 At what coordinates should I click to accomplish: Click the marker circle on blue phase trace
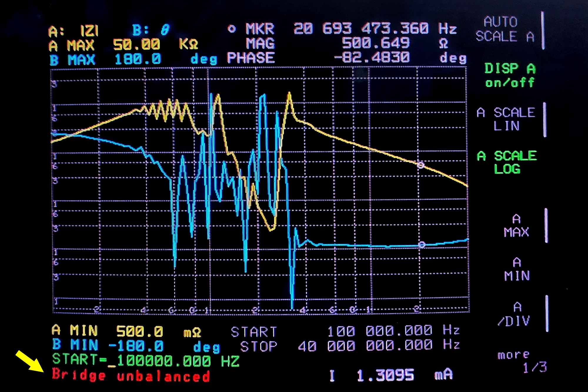422,245
